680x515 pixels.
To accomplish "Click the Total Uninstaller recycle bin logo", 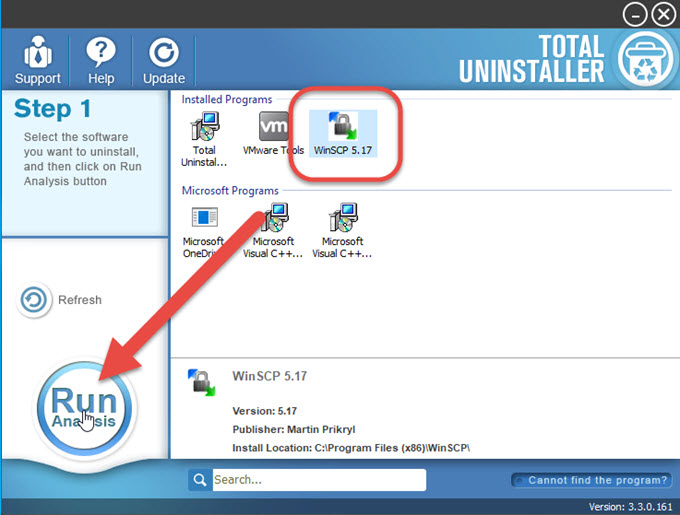I will click(645, 60).
